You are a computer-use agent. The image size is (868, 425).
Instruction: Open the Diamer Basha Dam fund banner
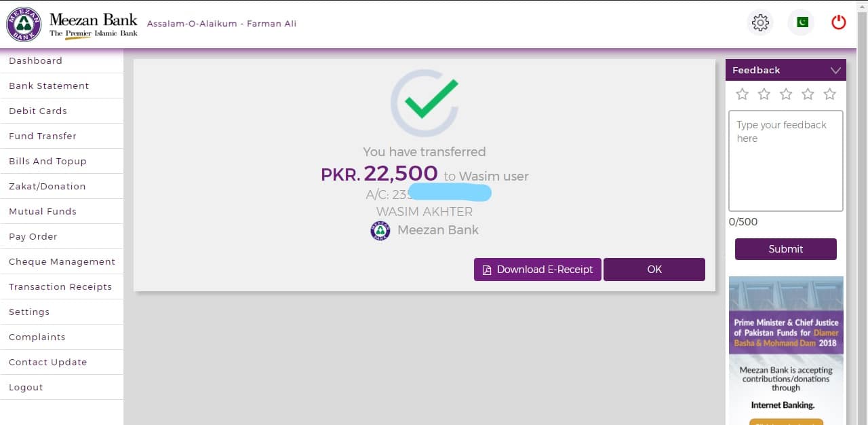(x=786, y=350)
